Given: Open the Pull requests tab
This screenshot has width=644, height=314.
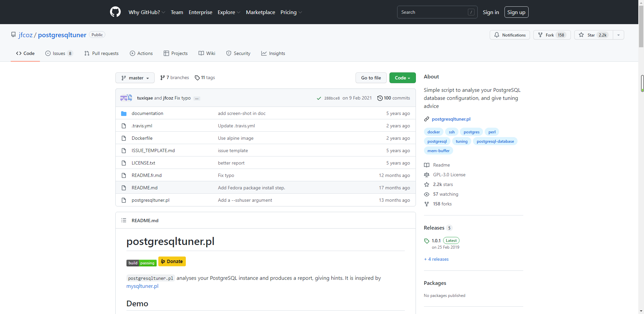Looking at the screenshot, I should (101, 53).
